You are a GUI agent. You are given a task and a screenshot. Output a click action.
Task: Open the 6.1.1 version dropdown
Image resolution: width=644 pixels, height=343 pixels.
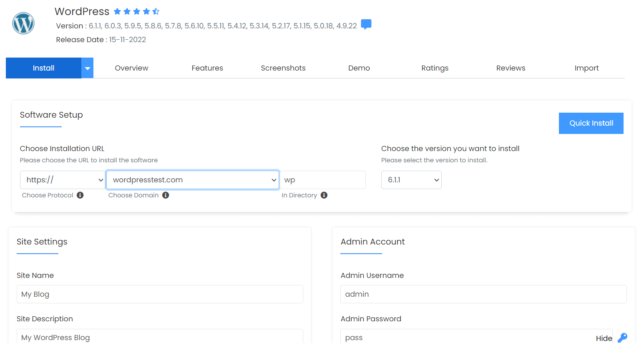(411, 180)
